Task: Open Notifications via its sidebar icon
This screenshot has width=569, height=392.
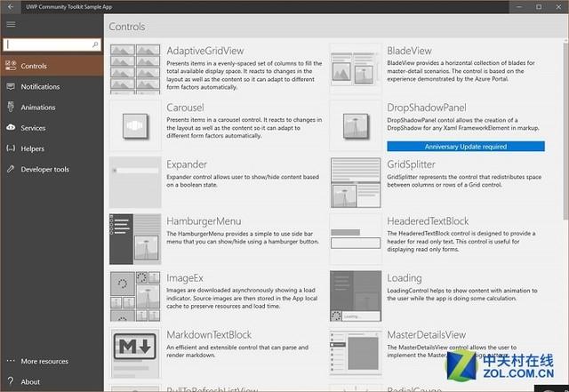Action: point(11,87)
